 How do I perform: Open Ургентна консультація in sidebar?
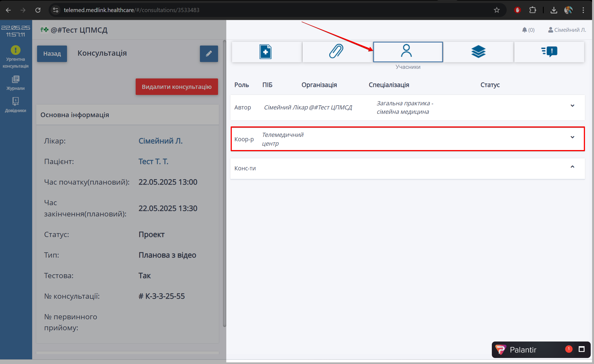pyautogui.click(x=16, y=57)
